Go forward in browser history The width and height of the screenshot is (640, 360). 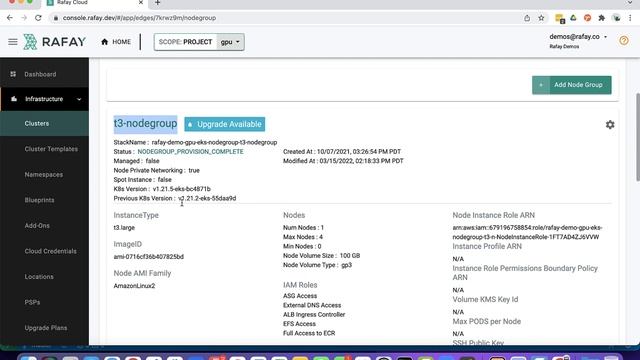tap(24, 18)
